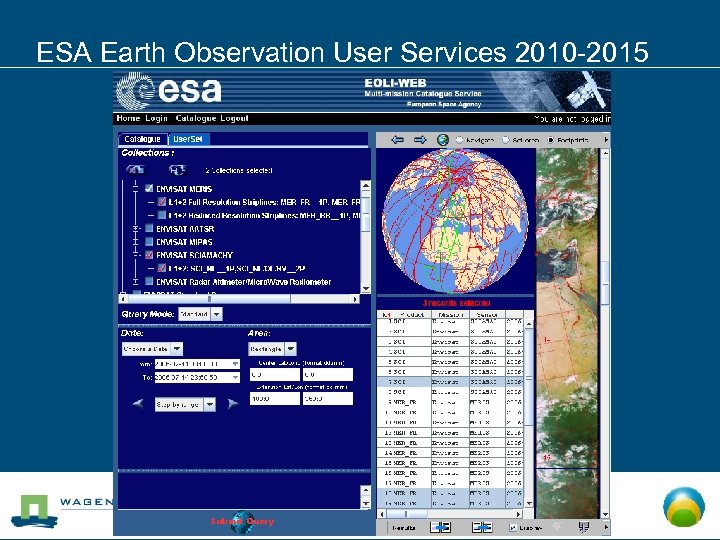This screenshot has height=540, width=720.
Task: Toggle the ENVISAT AATSR checkbox
Action: (x=149, y=228)
